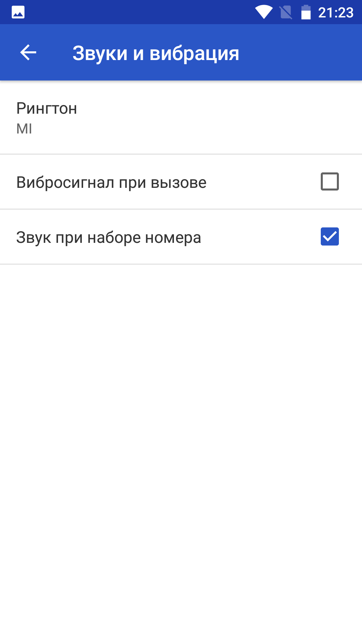This screenshot has width=362, height=644.
Task: Tap the battery status icon
Action: pos(306,12)
